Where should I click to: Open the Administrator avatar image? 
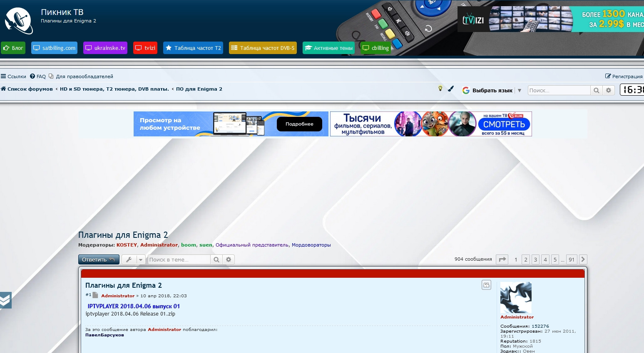point(516,298)
